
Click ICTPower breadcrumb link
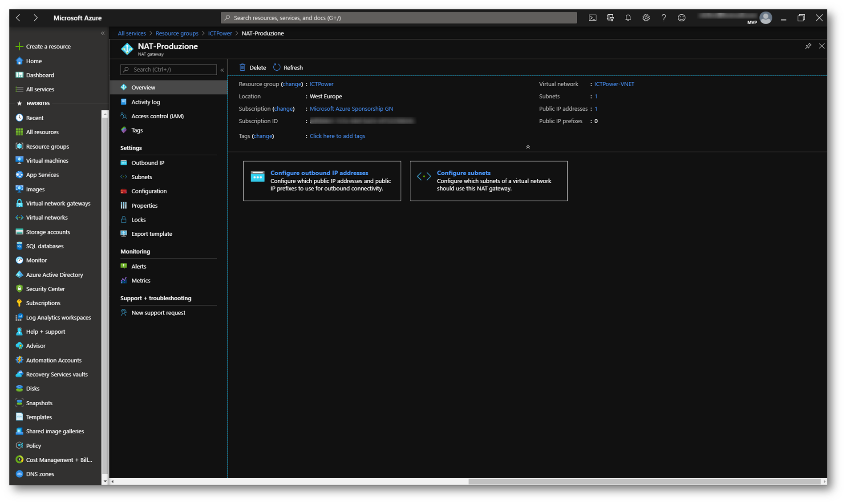[220, 33]
